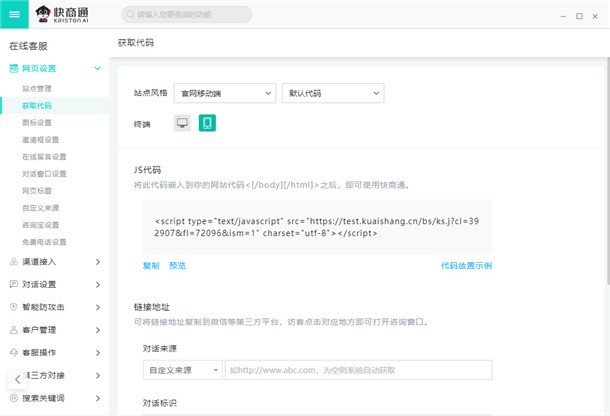Click the 客户管理 user icon
The height and width of the screenshot is (416, 610).
(13, 329)
